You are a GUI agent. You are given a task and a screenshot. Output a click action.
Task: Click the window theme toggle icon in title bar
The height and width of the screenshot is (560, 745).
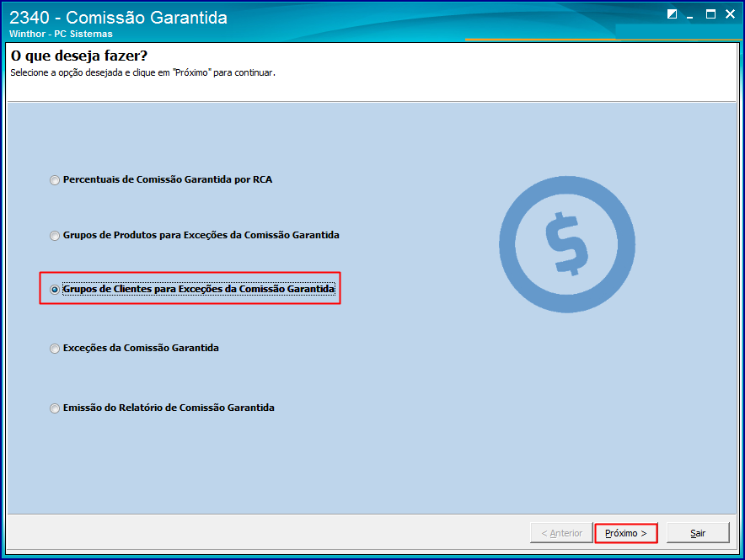672,14
